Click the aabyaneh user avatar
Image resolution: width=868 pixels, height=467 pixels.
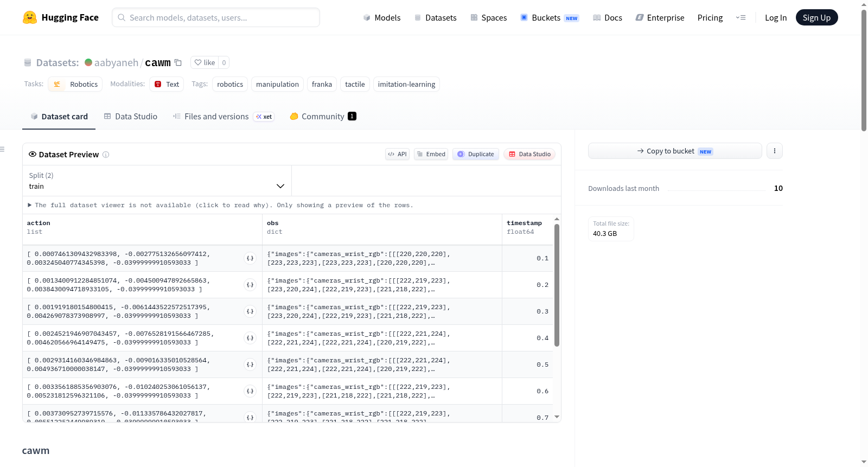pos(88,62)
